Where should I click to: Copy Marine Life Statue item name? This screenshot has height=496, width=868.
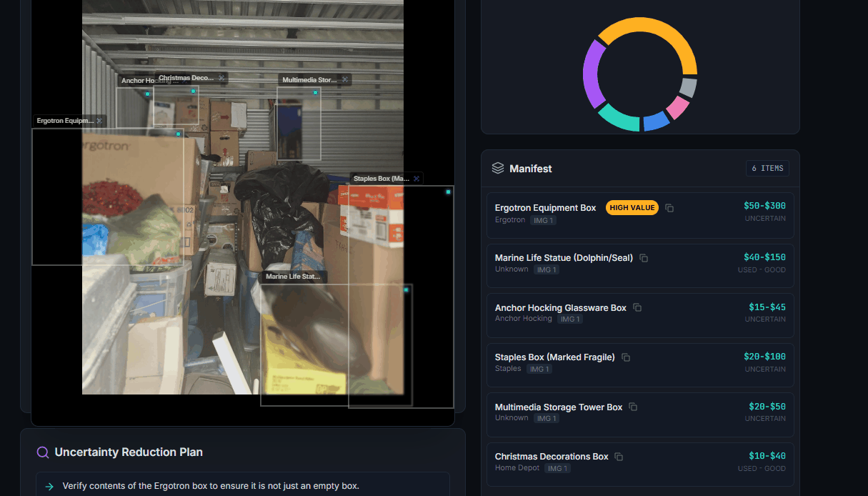644,258
